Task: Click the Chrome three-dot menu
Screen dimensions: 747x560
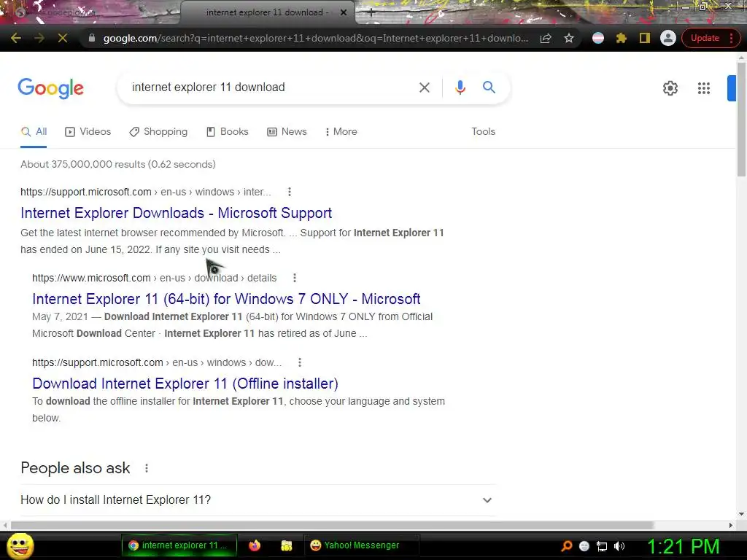Action: [x=732, y=38]
